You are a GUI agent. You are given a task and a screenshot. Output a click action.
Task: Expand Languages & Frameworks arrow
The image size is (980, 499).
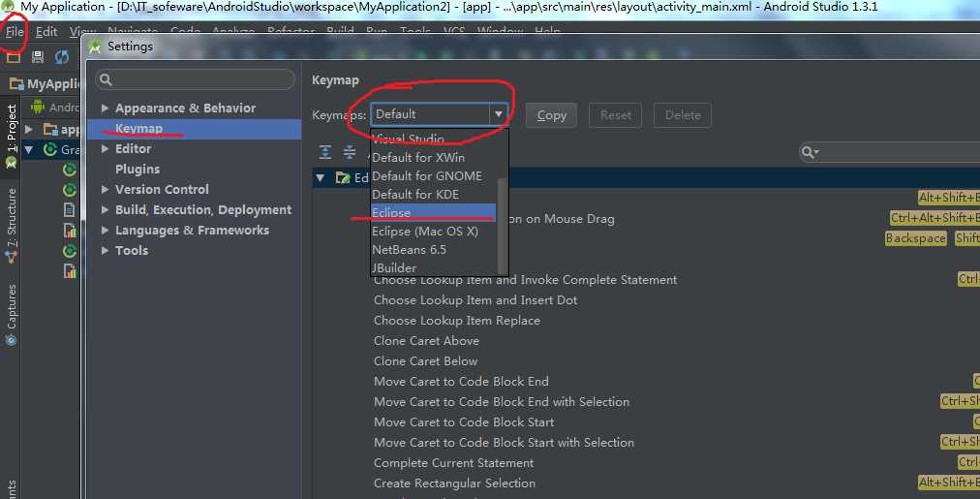(x=105, y=230)
